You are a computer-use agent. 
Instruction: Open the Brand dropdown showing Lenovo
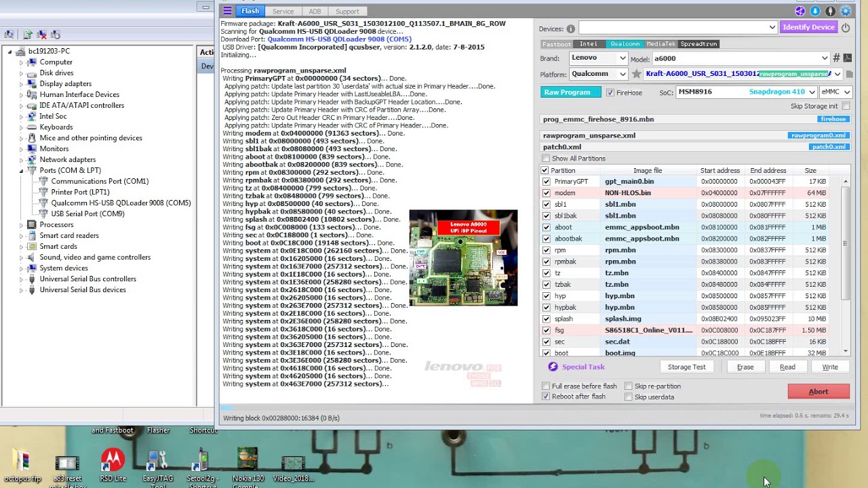tap(597, 58)
